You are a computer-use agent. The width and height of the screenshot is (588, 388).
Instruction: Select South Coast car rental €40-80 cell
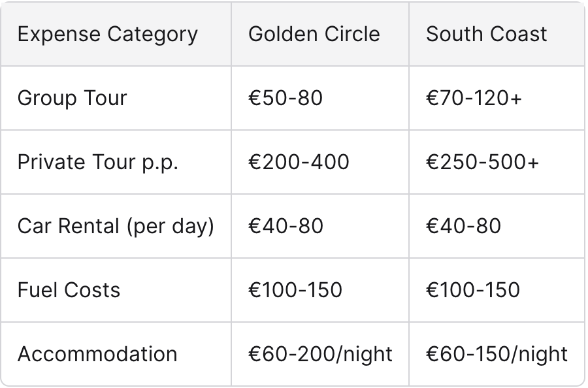pyautogui.click(x=463, y=226)
